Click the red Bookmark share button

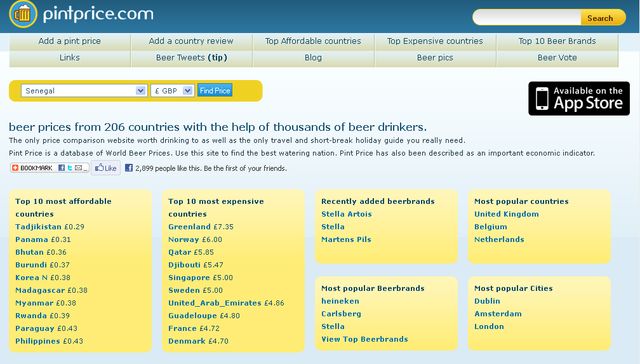(32, 168)
